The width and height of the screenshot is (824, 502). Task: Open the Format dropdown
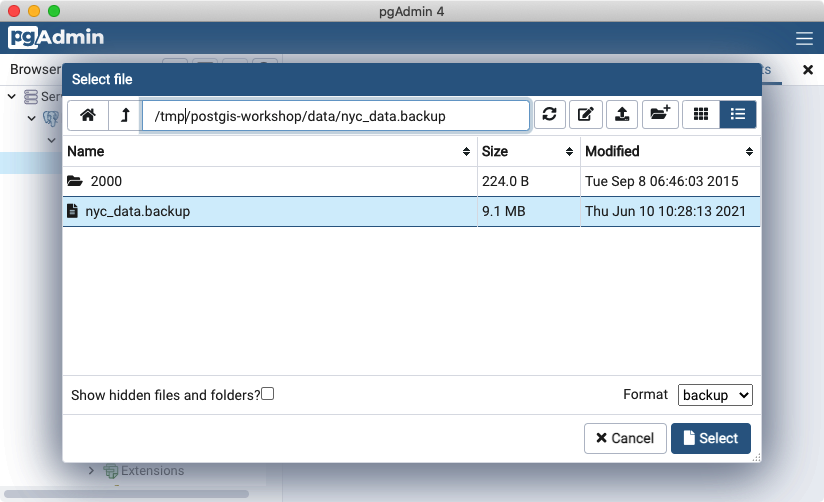[x=715, y=395]
